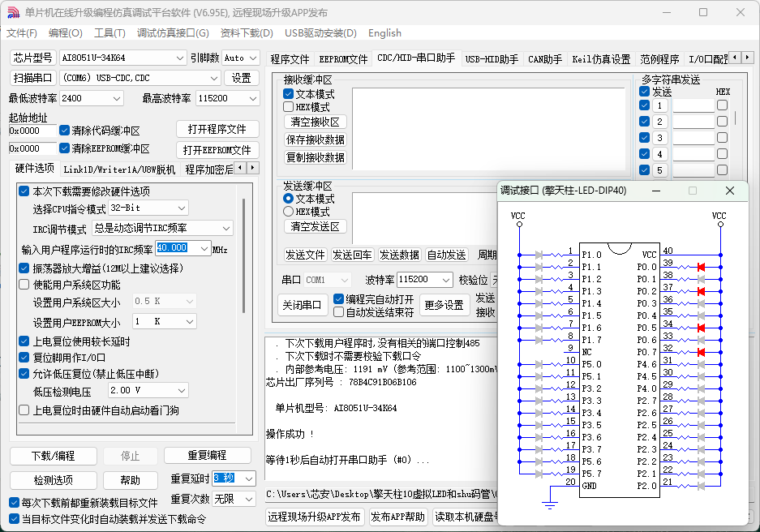This screenshot has width=760, height=532.
Task: Check HEX模式 in the 接收缓冲区 group
Action: point(289,106)
